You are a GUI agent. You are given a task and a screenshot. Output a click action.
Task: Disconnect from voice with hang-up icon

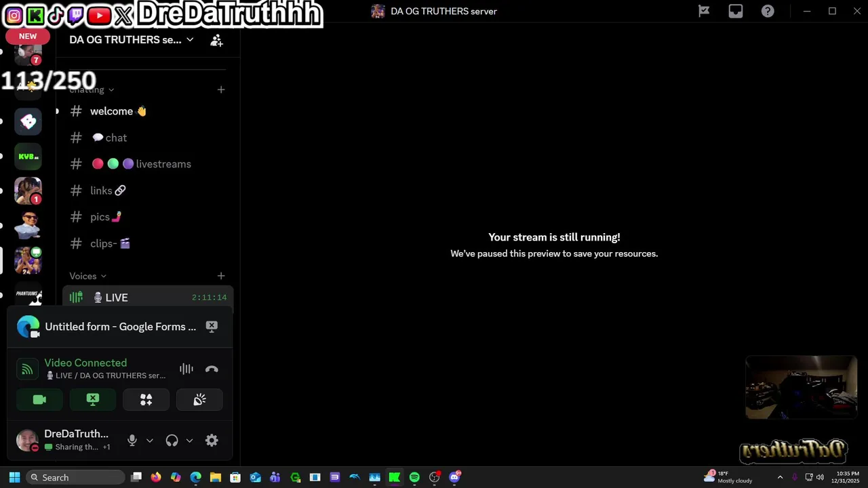(x=212, y=369)
